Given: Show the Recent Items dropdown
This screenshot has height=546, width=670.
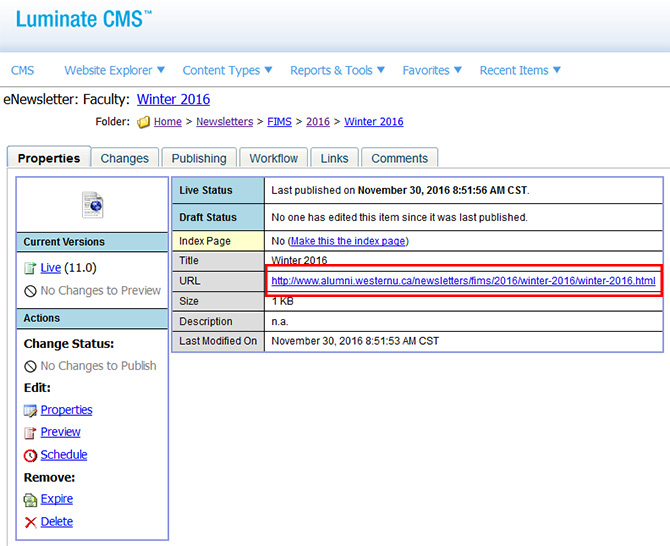Looking at the screenshot, I should pos(520,71).
